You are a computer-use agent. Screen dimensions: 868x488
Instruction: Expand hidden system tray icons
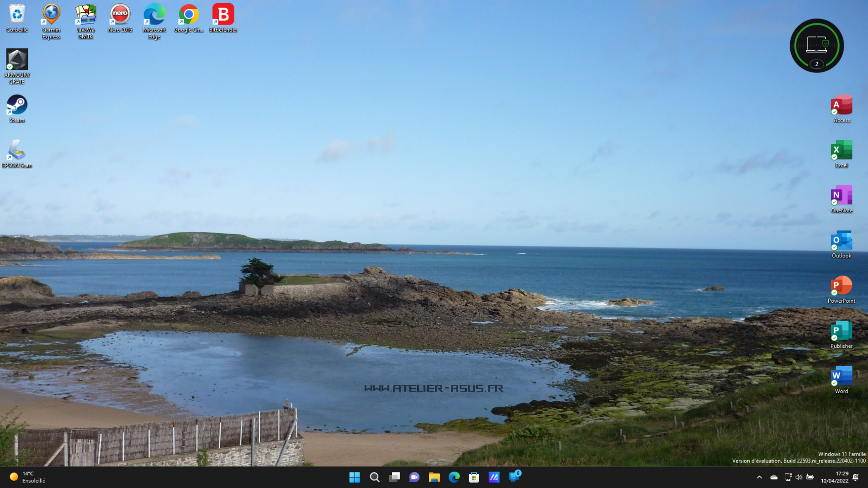tap(759, 477)
